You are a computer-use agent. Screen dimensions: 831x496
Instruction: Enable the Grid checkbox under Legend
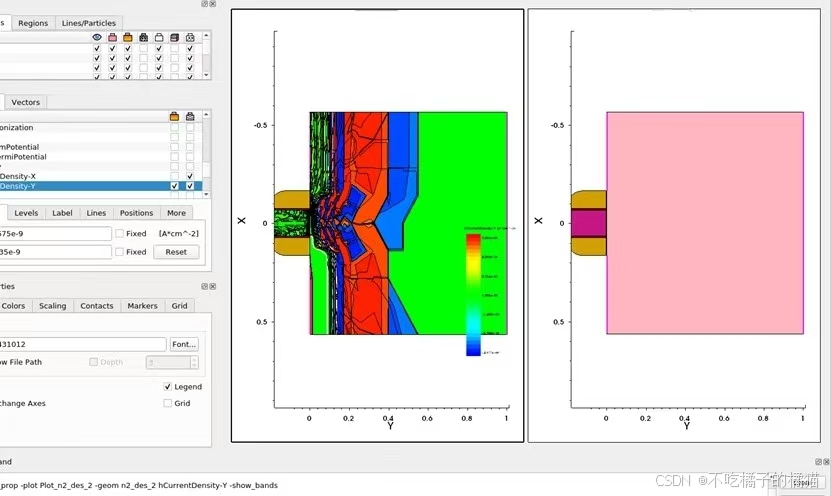(167, 403)
